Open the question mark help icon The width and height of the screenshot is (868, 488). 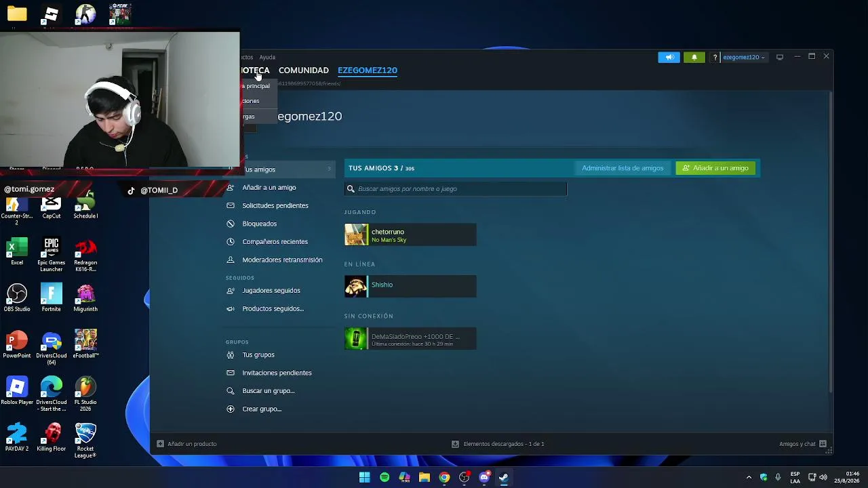[x=715, y=58]
